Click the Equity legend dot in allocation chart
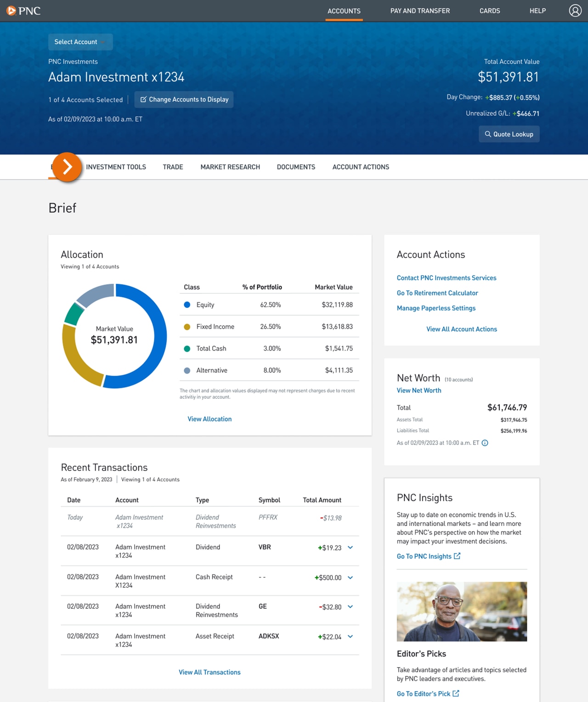 [187, 304]
